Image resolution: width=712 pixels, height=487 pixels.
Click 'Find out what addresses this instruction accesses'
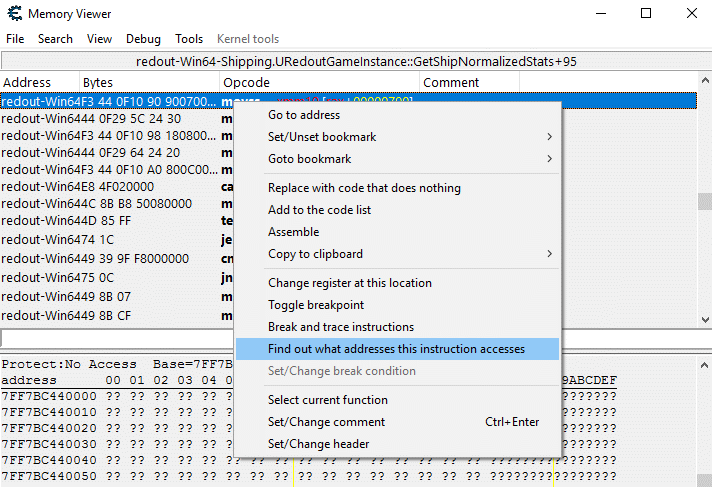point(396,349)
